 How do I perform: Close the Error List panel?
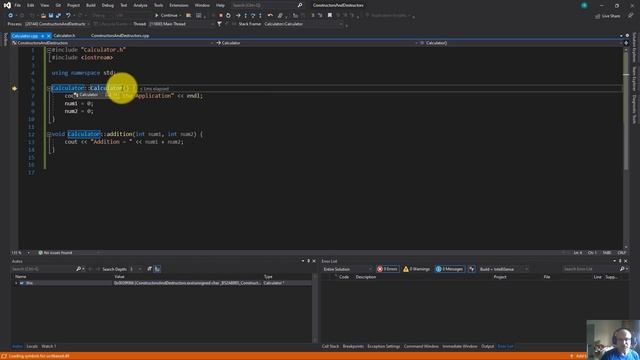point(626,261)
